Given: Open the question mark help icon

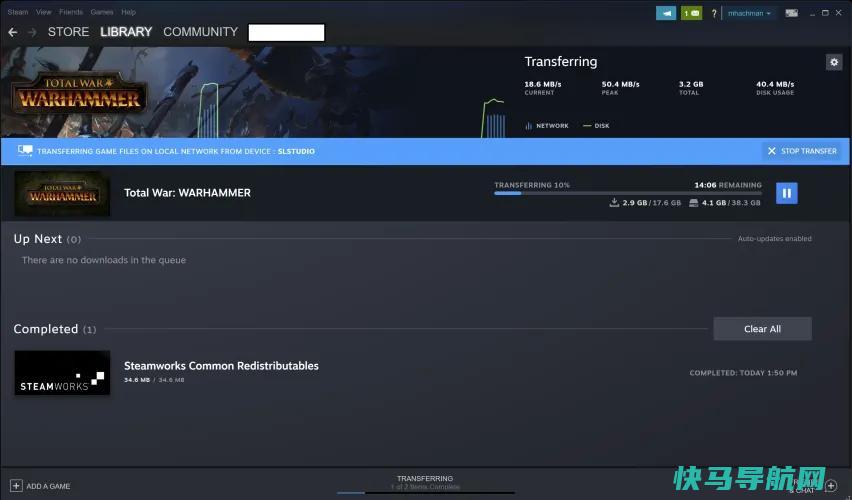Looking at the screenshot, I should click(714, 13).
